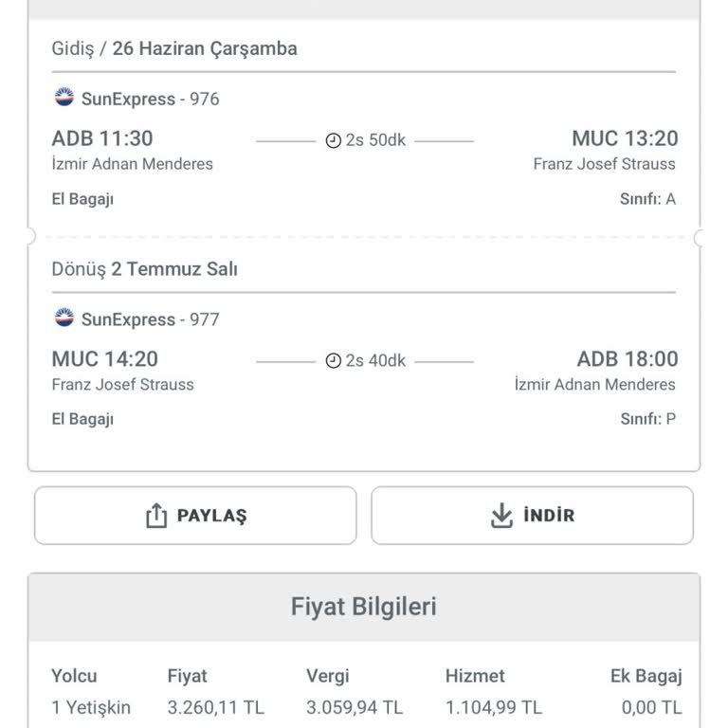728x728 pixels.
Task: Click the SunExpress logo for flight 976
Action: pyautogui.click(x=64, y=98)
